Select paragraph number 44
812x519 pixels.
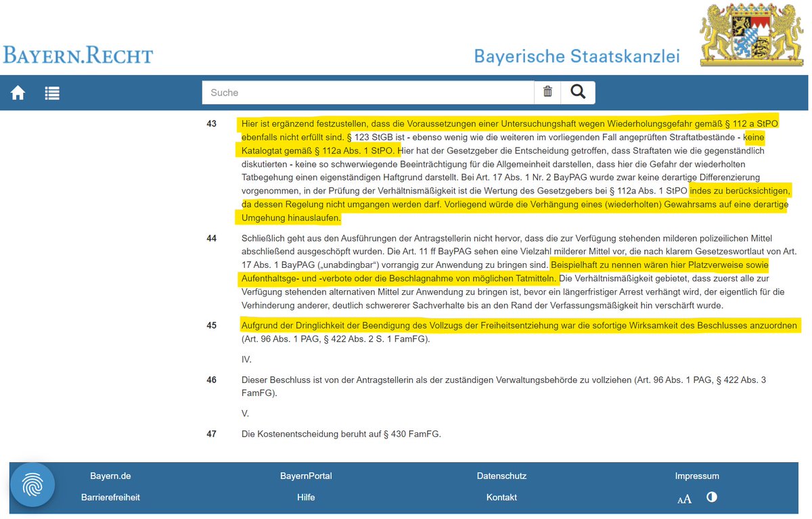coord(212,238)
